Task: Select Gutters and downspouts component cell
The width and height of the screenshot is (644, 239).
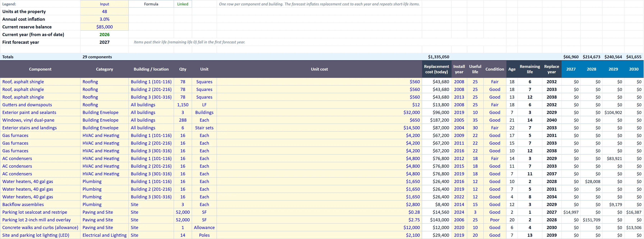Action: 40,105
